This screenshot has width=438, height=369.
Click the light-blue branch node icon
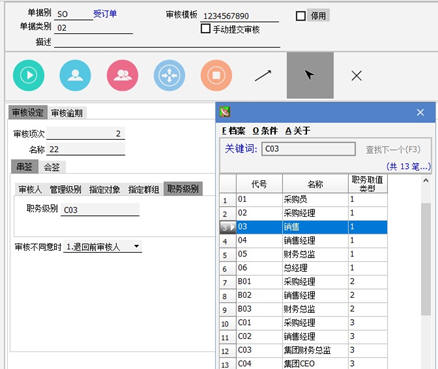click(169, 75)
